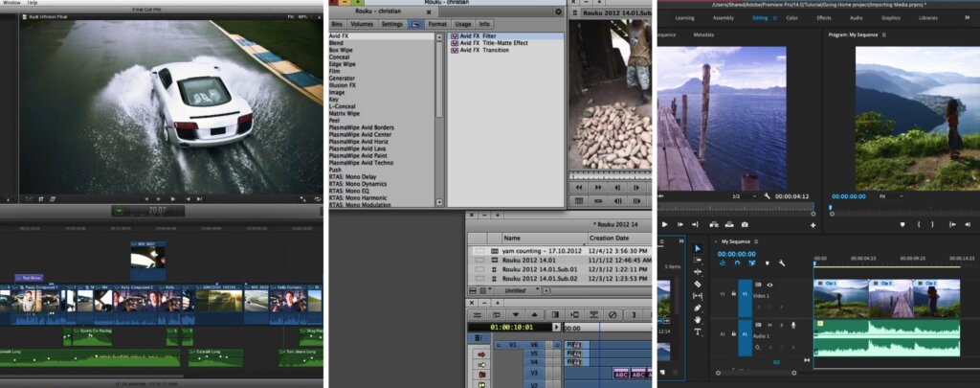Step forward one frame in Source monitor
The image size is (980, 388).
[679, 225]
